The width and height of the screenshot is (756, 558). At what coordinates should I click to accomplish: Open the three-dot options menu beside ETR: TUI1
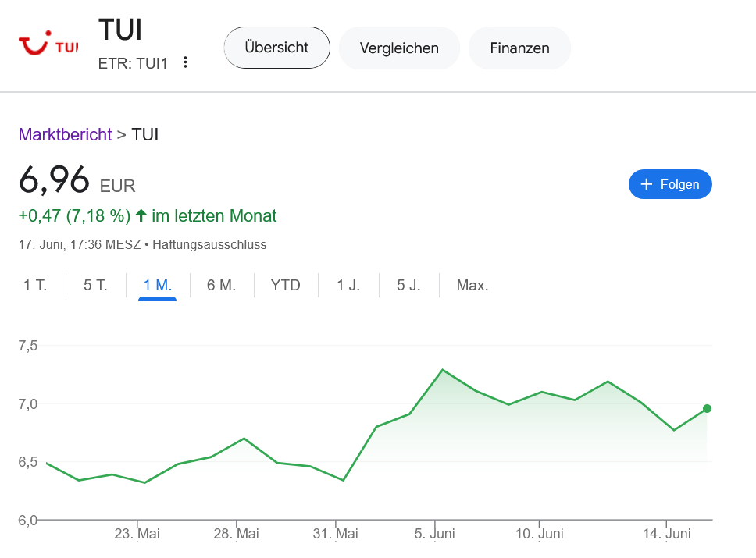(185, 62)
